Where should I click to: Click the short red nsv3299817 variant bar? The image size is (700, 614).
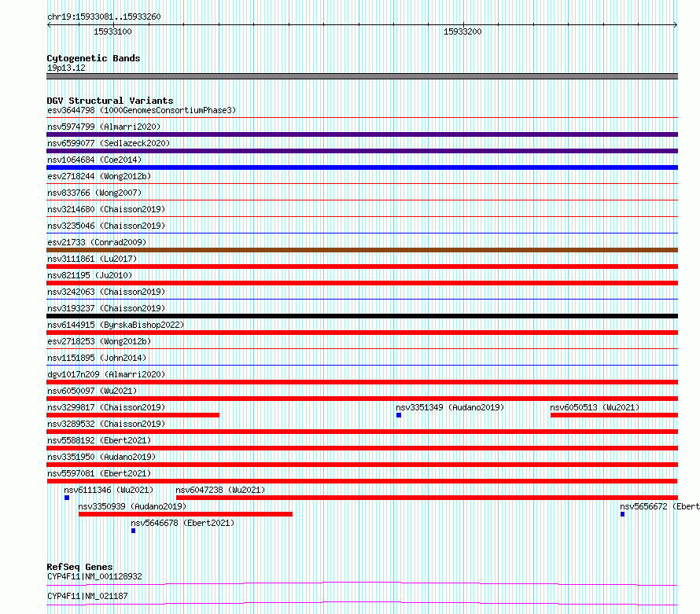pyautogui.click(x=133, y=415)
